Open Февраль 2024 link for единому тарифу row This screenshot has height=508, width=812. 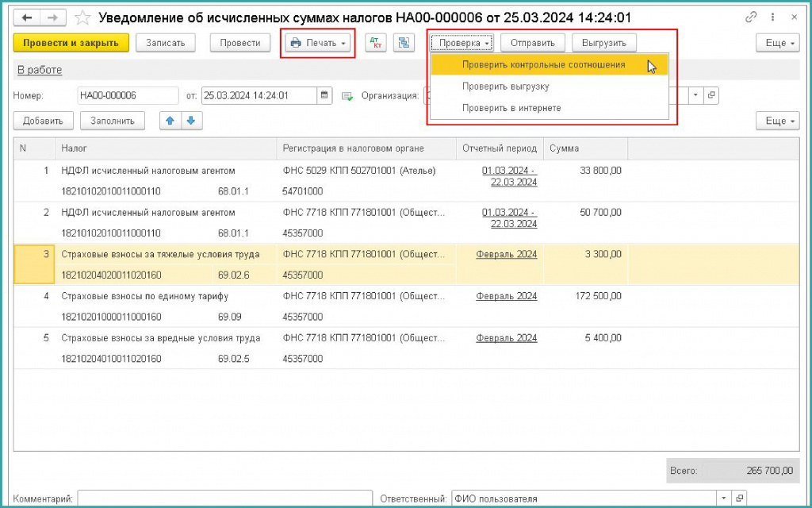[x=507, y=296]
